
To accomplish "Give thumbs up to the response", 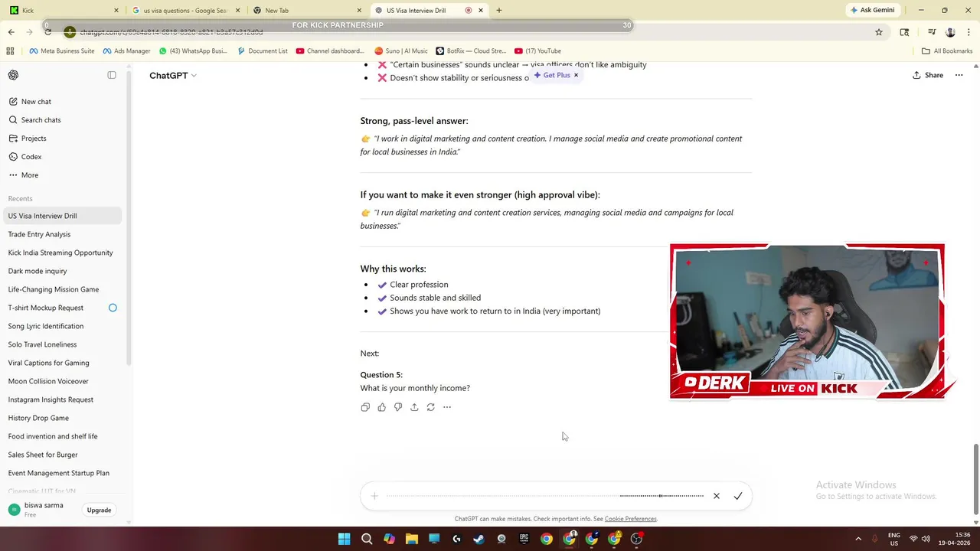I will (x=382, y=407).
